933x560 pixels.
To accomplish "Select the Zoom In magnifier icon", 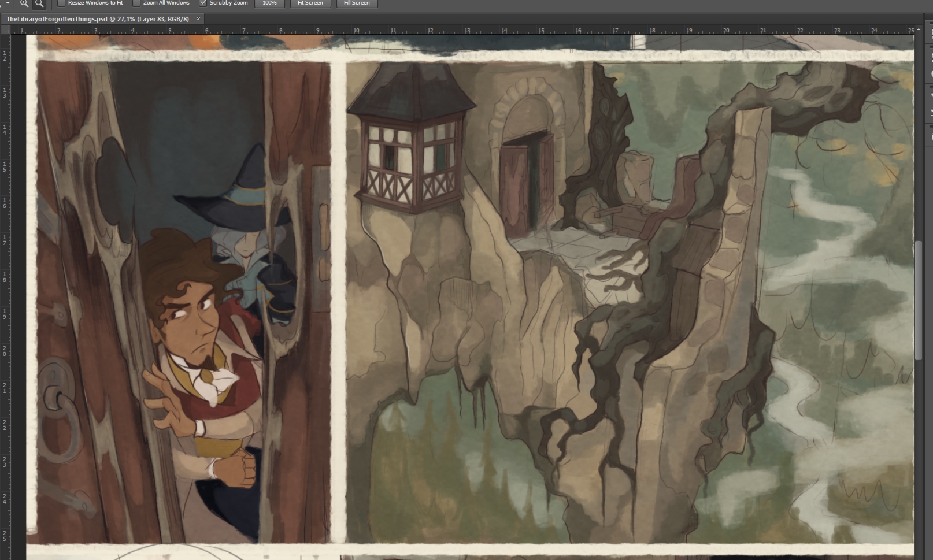I will pyautogui.click(x=24, y=3).
